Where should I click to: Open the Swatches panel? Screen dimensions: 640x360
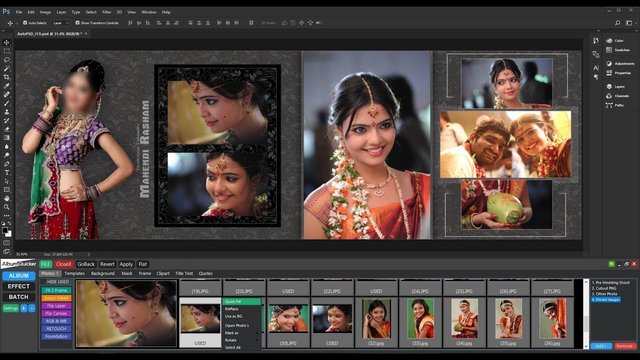(617, 50)
